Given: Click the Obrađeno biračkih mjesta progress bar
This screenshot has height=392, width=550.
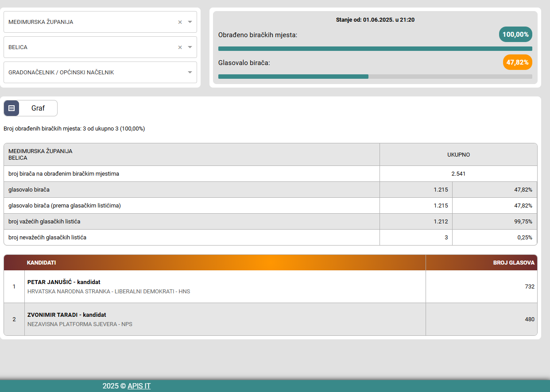Looking at the screenshot, I should click(375, 49).
